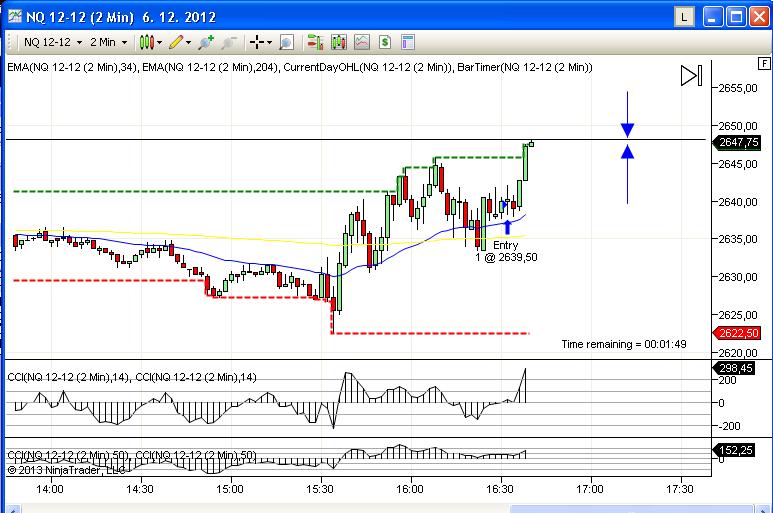Image resolution: width=773 pixels, height=513 pixels.
Task: Click the L link button in title bar
Action: pos(684,17)
